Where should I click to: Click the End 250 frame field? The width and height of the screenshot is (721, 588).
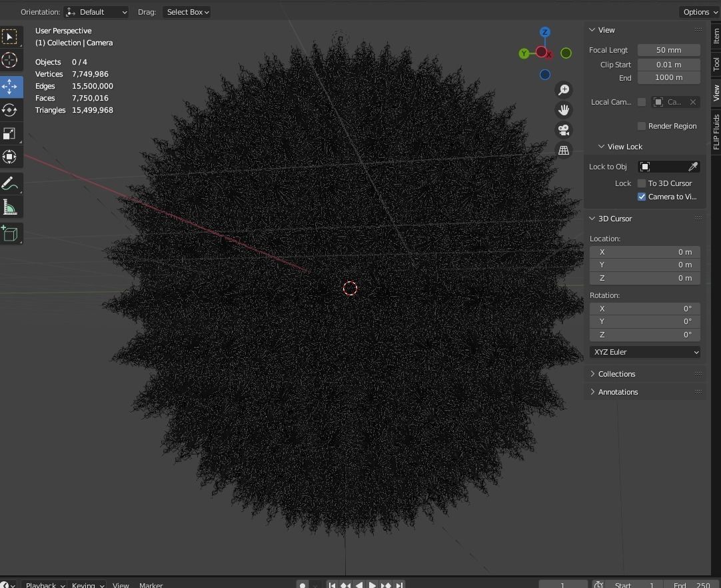(x=692, y=585)
